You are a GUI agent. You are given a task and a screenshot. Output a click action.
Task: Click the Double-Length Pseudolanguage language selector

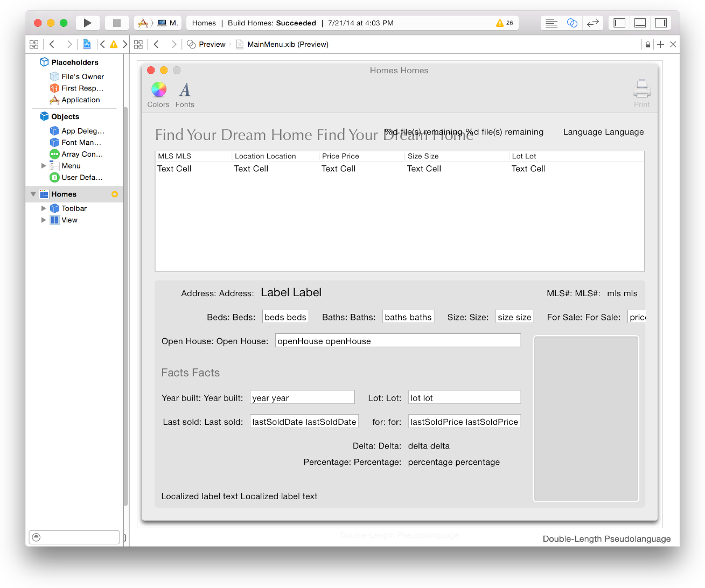click(606, 539)
